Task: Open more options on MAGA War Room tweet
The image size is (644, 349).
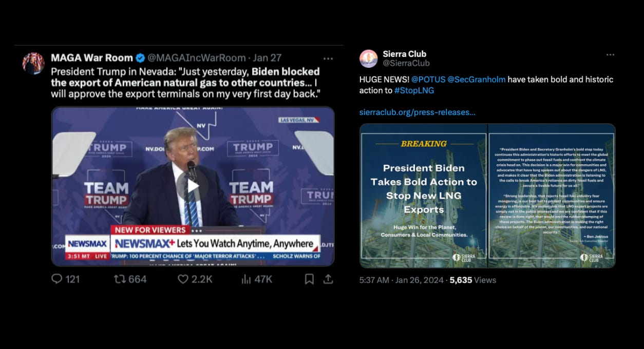Action: click(x=328, y=58)
